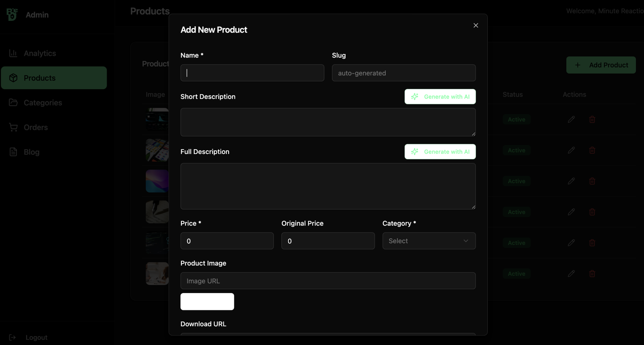644x345 pixels.
Task: Click the white button below Image URL
Action: [x=207, y=302]
